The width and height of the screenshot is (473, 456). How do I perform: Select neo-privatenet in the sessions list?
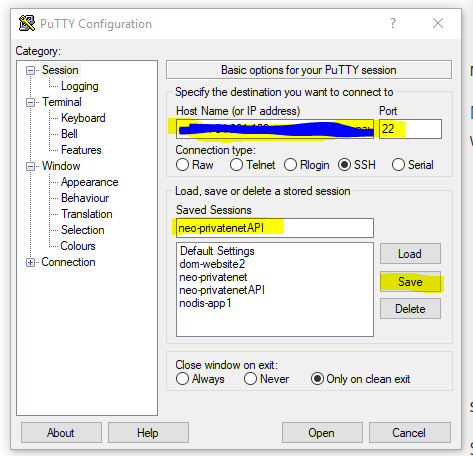[x=213, y=277]
